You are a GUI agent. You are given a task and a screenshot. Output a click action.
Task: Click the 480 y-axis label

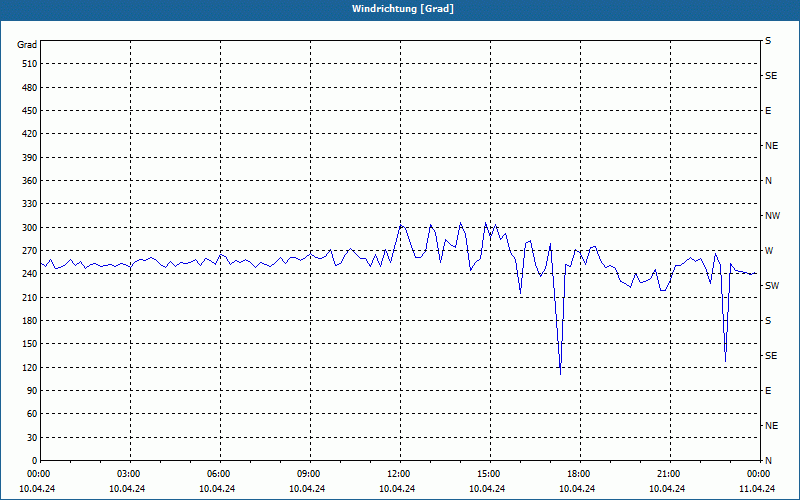pyautogui.click(x=30, y=88)
